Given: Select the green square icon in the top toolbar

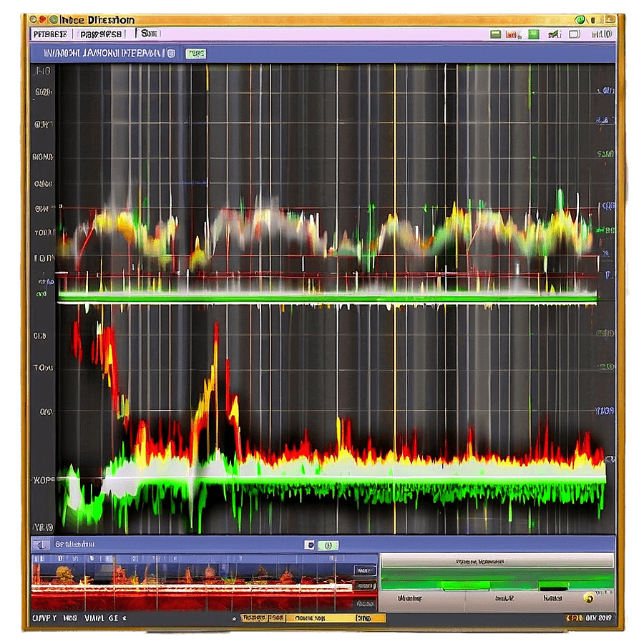Looking at the screenshot, I should pyautogui.click(x=533, y=34).
